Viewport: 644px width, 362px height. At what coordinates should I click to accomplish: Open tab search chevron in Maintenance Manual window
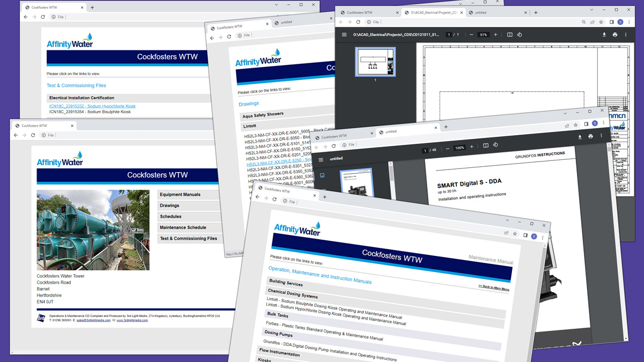click(507, 220)
